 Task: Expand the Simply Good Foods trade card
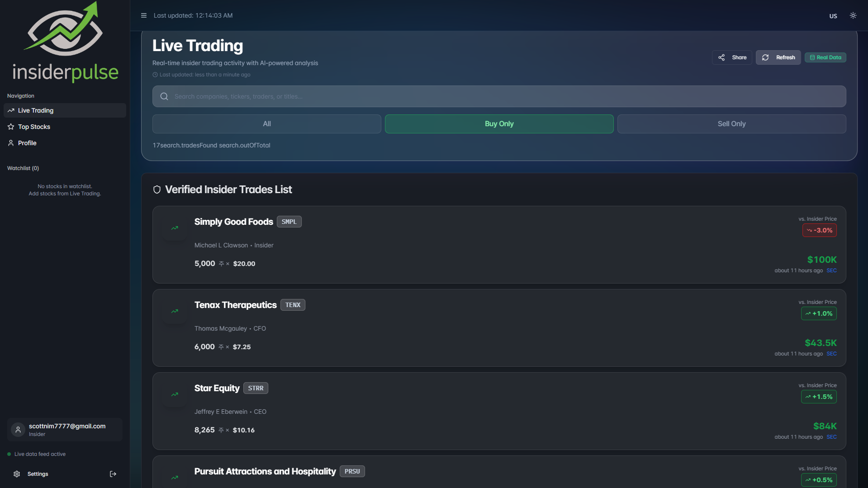pos(498,245)
